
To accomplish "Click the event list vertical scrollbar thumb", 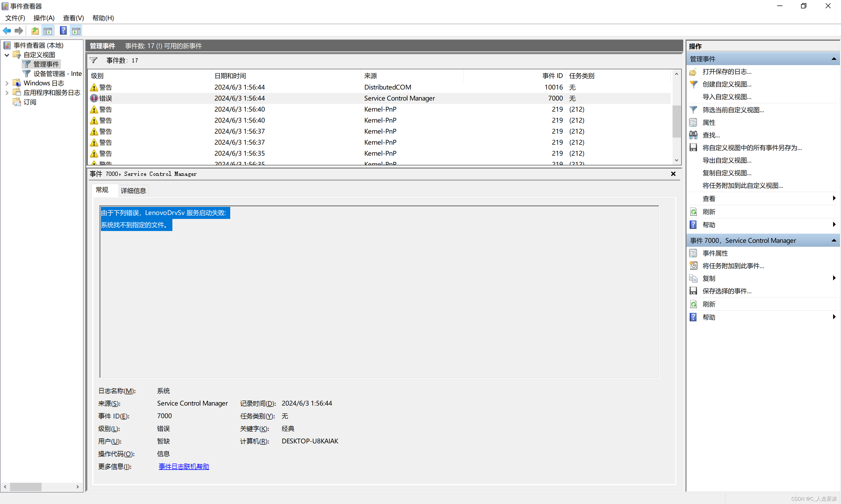I will (x=676, y=121).
